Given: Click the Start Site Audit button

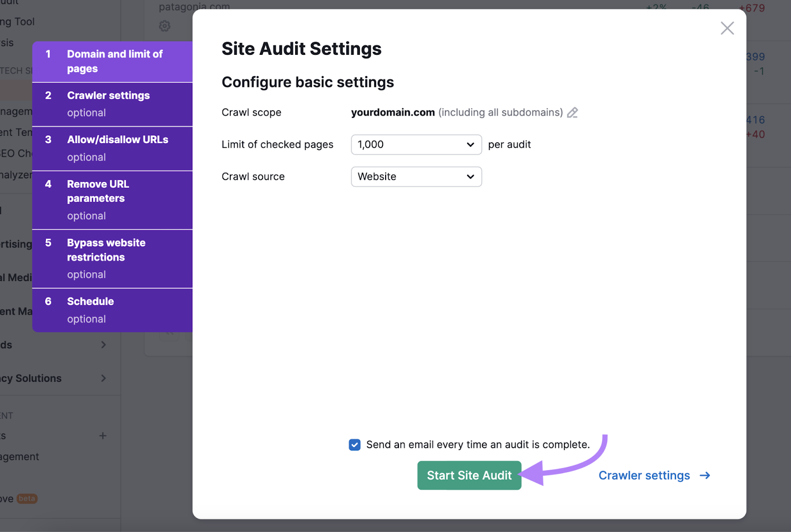Looking at the screenshot, I should pos(469,475).
